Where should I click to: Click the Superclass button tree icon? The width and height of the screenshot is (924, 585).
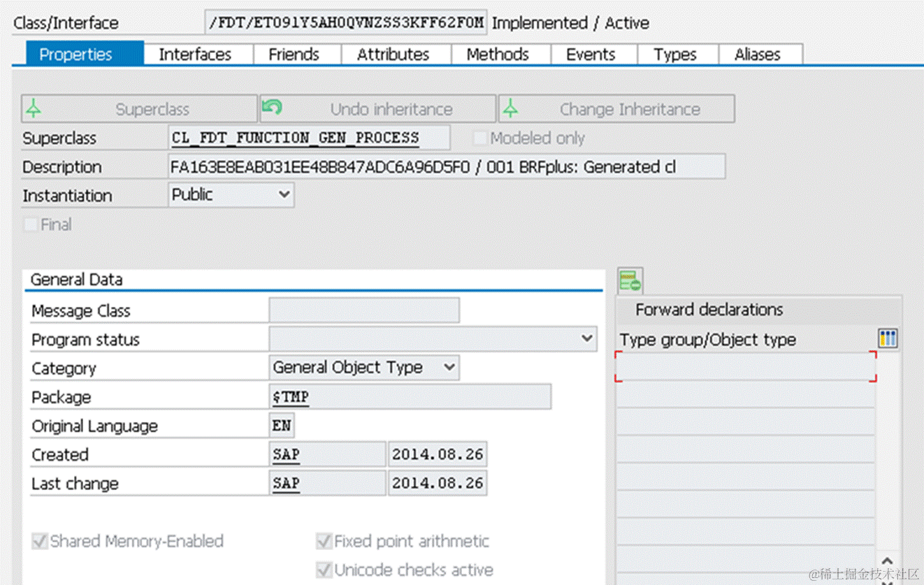34,109
